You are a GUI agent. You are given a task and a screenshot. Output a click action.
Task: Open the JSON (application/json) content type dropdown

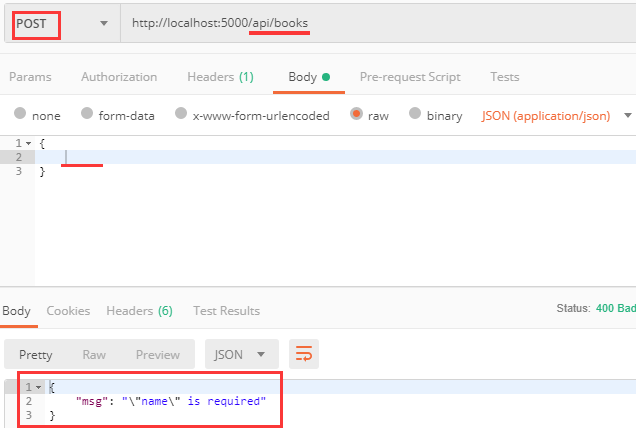(556, 116)
